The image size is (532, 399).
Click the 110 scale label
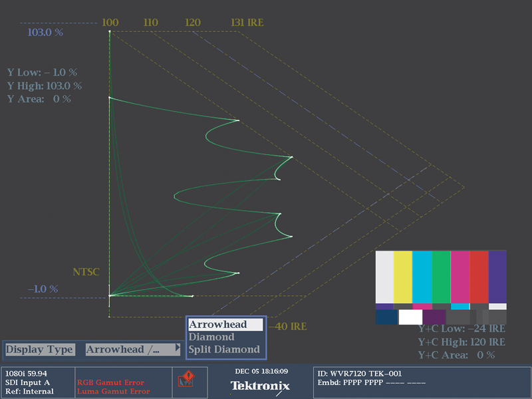[x=151, y=23]
